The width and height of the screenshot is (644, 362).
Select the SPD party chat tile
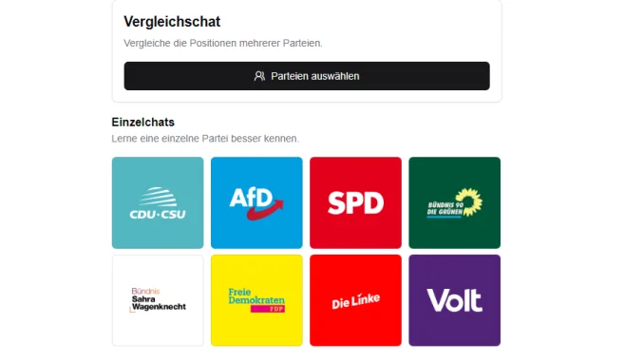point(355,202)
